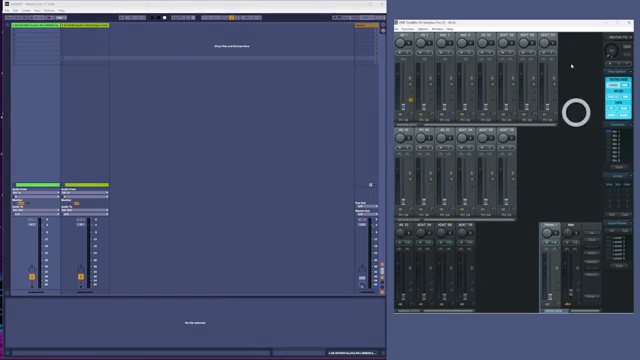Image resolution: width=640 pixels, height=360 pixels.
Task: Open settings wrench on TotalMix input AN 2
Action: pyautogui.click(x=431, y=93)
